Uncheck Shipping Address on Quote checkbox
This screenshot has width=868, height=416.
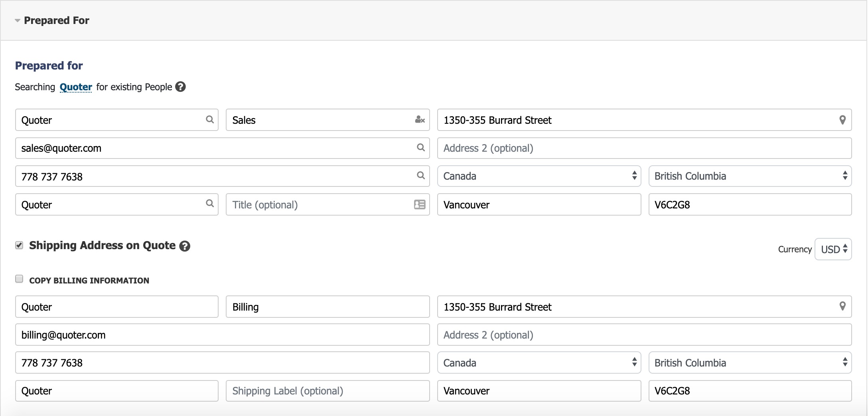coord(19,245)
